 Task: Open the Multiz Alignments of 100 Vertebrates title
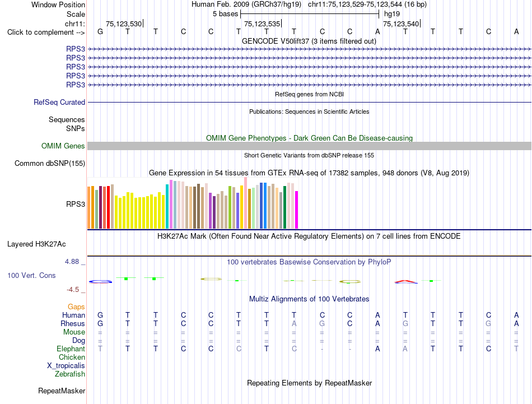point(309,299)
